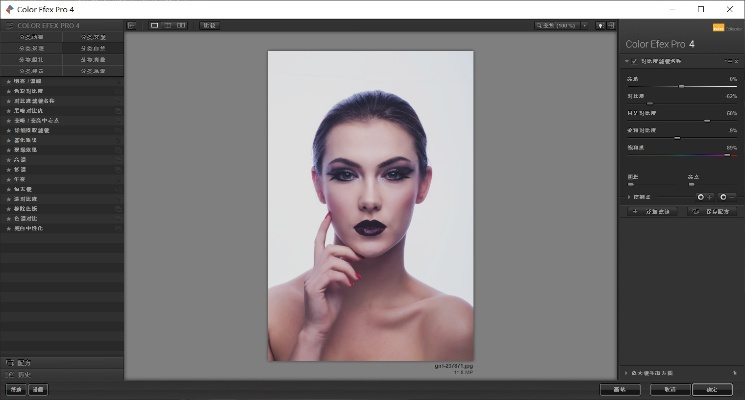Toggle the active filter's enable checkbox

(x=634, y=61)
